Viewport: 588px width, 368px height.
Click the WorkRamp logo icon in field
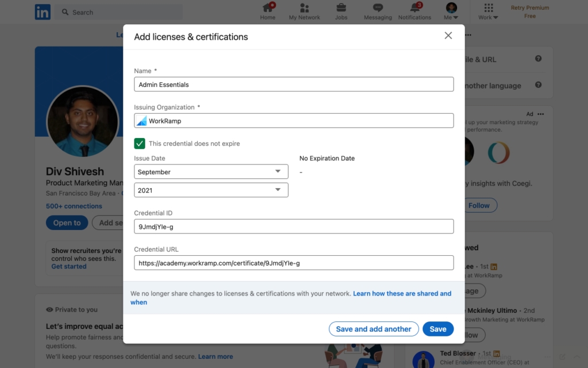pyautogui.click(x=141, y=121)
